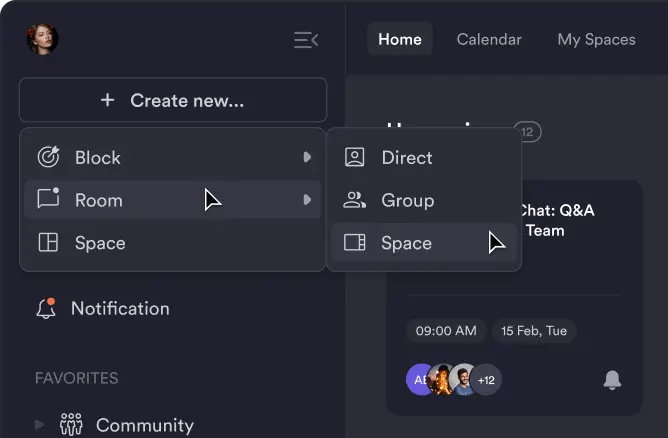This screenshot has height=438, width=668.
Task: Expand the Block submenu arrow
Action: click(x=307, y=157)
